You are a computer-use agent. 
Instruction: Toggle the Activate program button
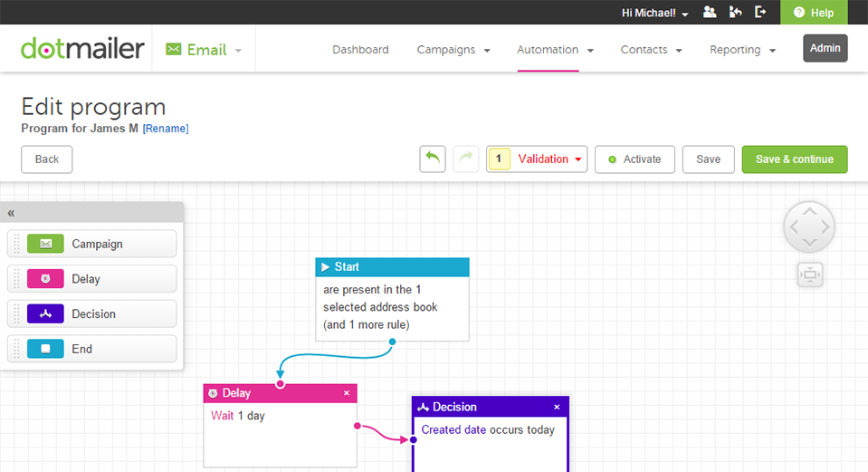[x=634, y=159]
